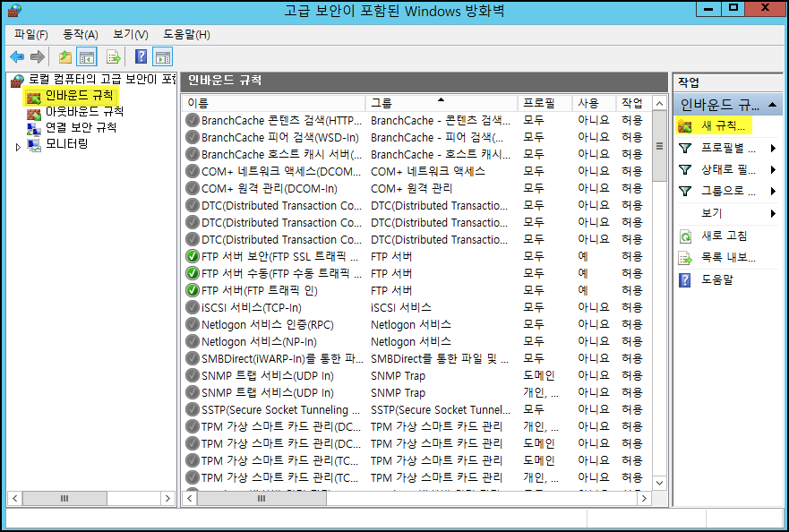This screenshot has width=789, height=532.
Task: Click the Forward arrow toolbar icon
Action: (x=38, y=57)
